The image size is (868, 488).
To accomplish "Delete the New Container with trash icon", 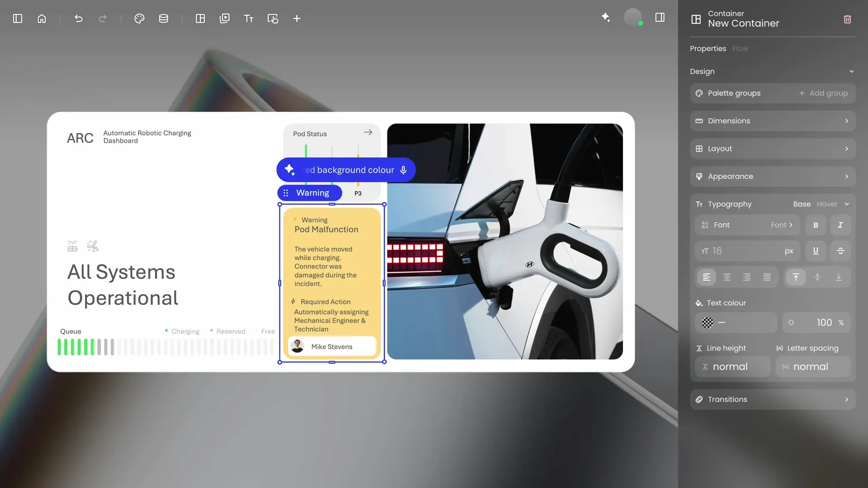I will [848, 19].
